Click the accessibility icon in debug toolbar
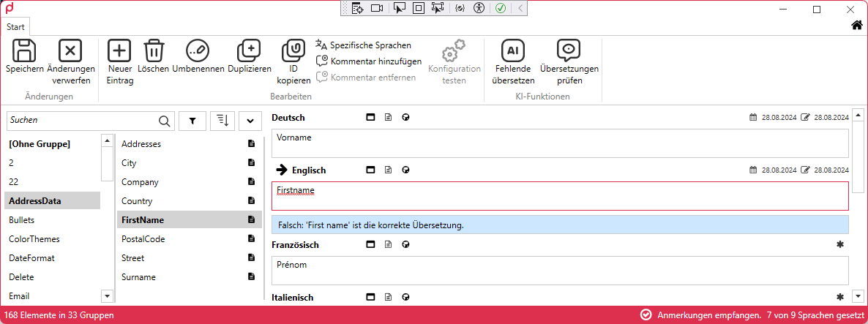 pyautogui.click(x=480, y=8)
